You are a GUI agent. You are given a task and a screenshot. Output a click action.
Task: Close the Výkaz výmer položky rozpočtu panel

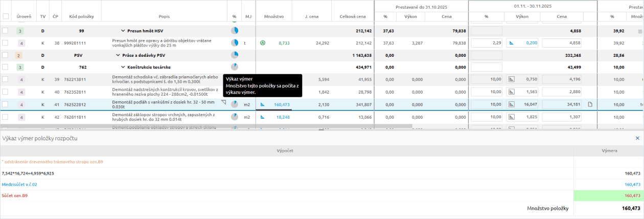(x=637, y=138)
